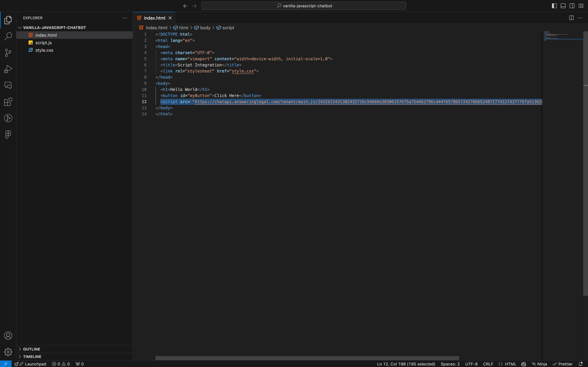
Task: Click the Prettier status bar button
Action: pos(562,364)
